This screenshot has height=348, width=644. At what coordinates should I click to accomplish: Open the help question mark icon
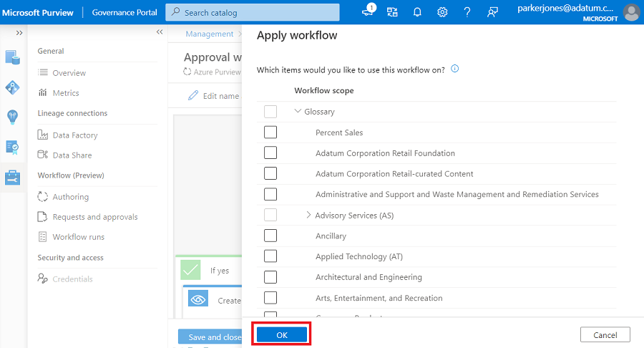[x=467, y=12]
